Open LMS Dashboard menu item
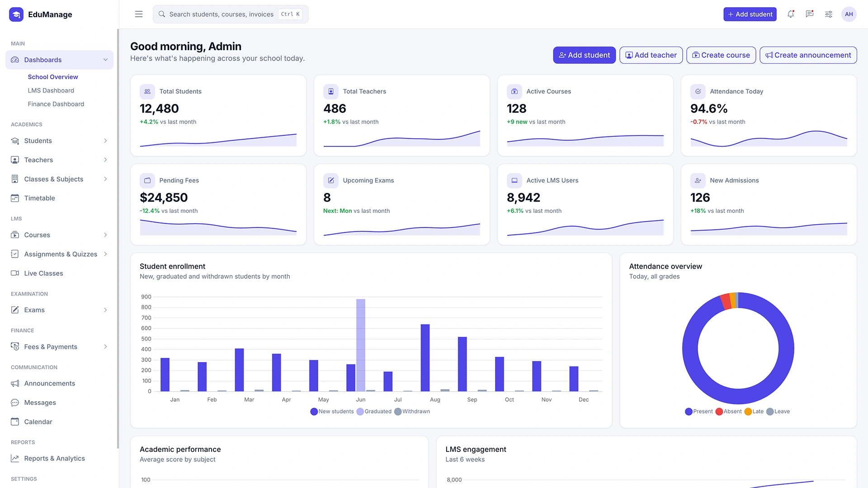868x488 pixels. click(x=51, y=90)
